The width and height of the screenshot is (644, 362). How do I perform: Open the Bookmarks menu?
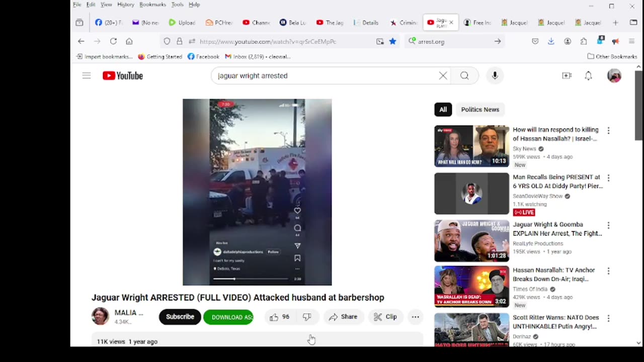pos(152,5)
